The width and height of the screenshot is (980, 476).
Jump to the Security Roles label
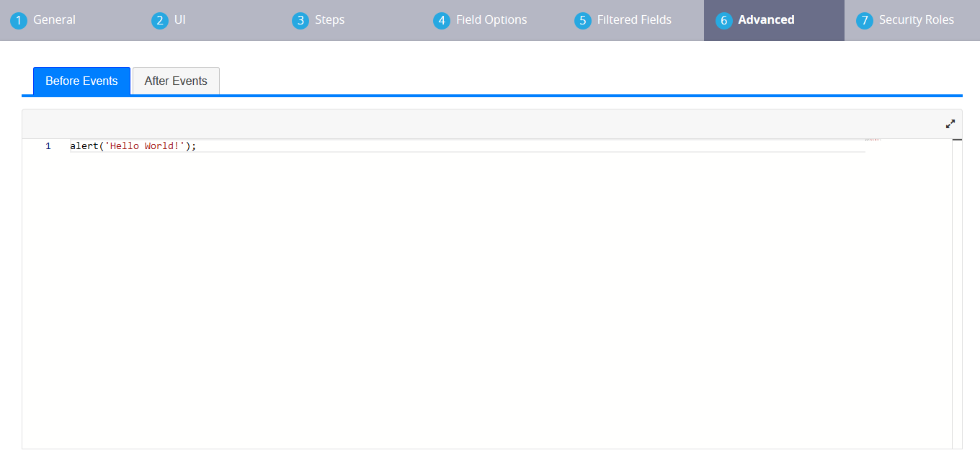click(916, 20)
